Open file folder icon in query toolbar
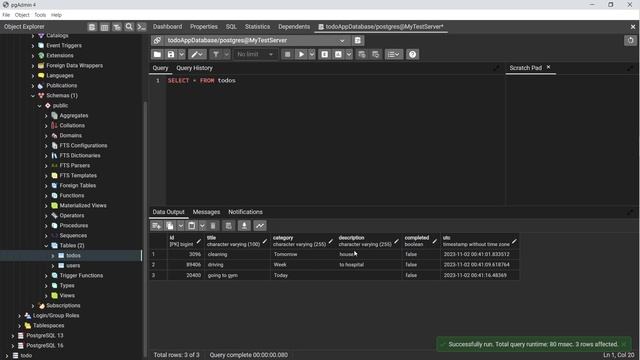The height and width of the screenshot is (360, 640). point(157,54)
